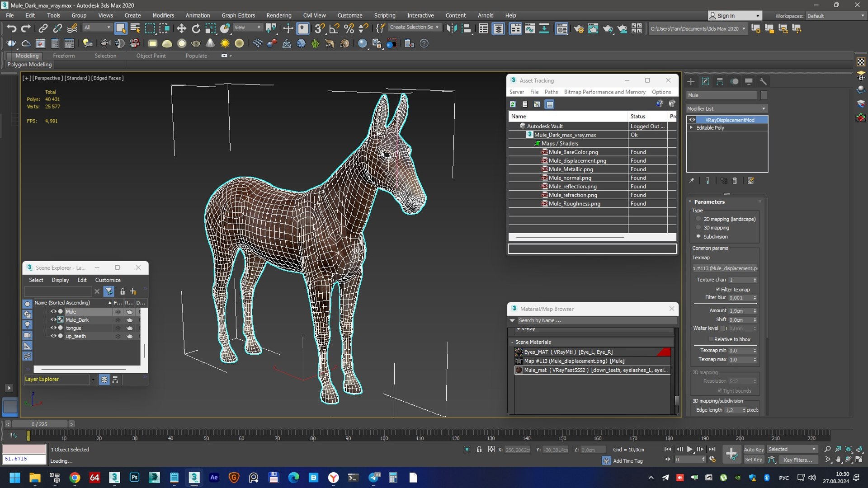The height and width of the screenshot is (488, 868).
Task: Open the Create panel plus tab
Action: coord(691,81)
